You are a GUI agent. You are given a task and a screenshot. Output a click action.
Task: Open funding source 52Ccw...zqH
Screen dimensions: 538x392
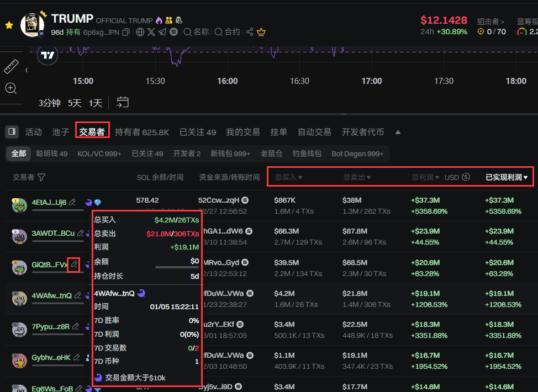(x=219, y=200)
